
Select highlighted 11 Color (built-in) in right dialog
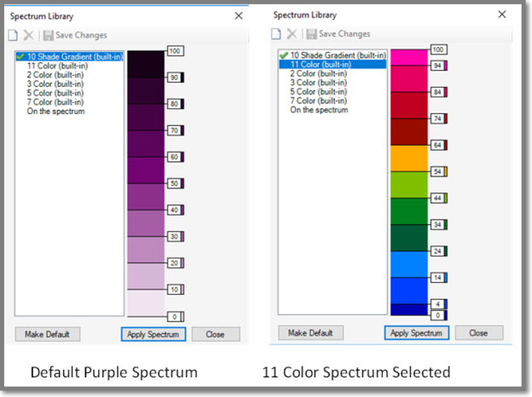pos(321,64)
